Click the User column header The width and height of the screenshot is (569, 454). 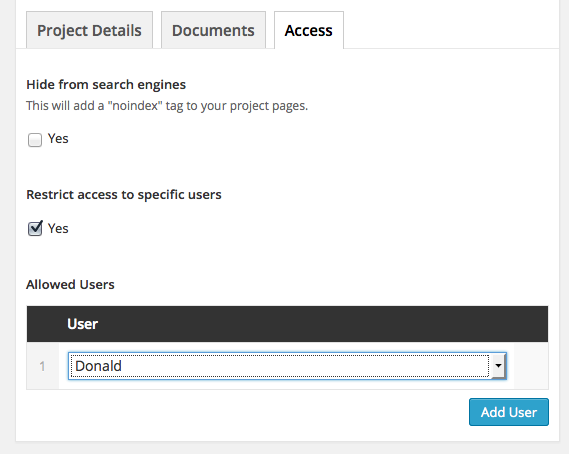82,324
